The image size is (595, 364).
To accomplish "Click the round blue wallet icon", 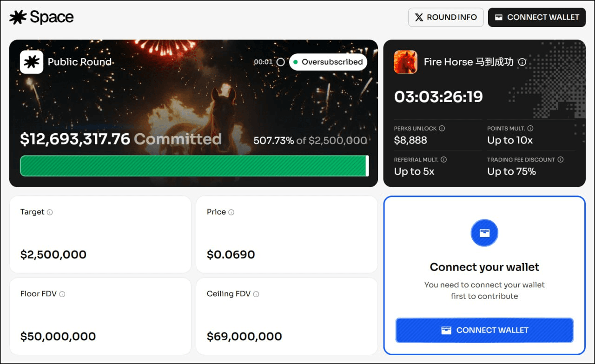I will click(484, 233).
